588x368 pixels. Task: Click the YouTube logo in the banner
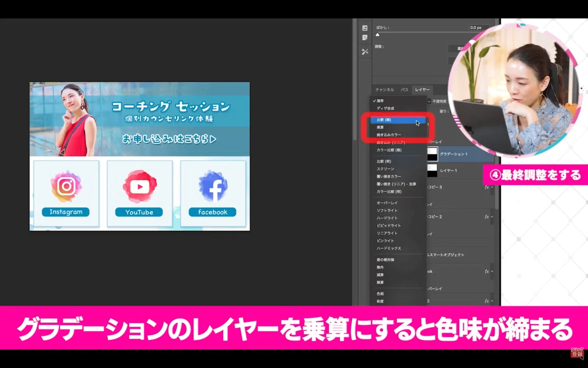tap(140, 186)
